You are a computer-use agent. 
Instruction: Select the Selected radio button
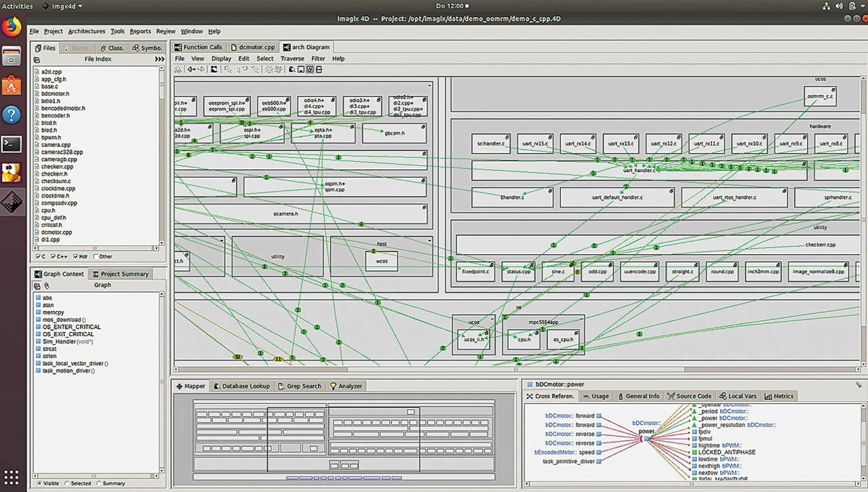click(x=67, y=483)
